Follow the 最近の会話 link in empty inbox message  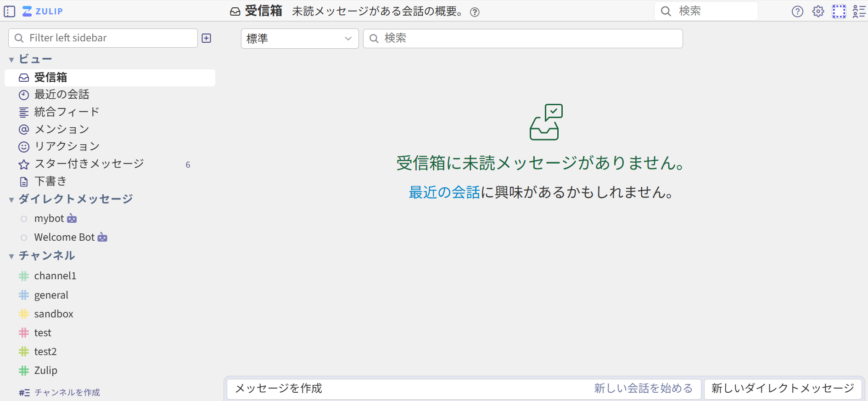444,192
